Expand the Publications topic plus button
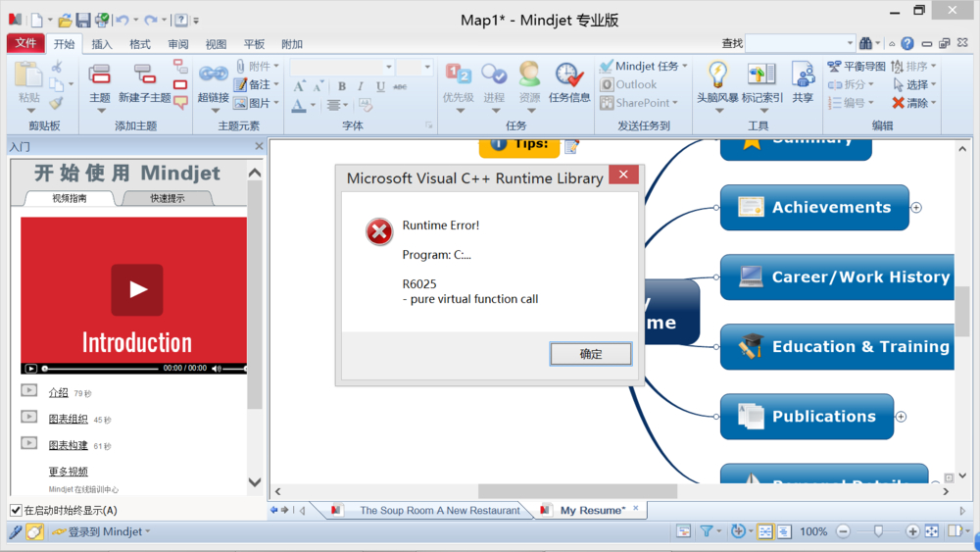This screenshot has height=552, width=980. click(901, 417)
